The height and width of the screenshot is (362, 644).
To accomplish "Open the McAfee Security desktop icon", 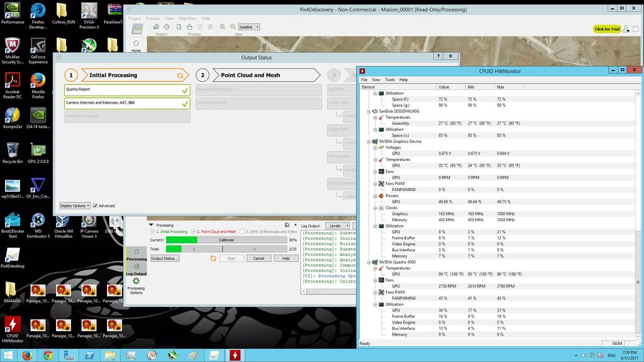I will tap(13, 51).
